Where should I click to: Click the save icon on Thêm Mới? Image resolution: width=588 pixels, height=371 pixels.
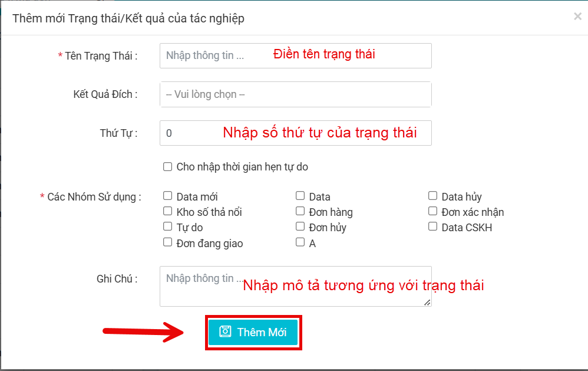pos(225,331)
